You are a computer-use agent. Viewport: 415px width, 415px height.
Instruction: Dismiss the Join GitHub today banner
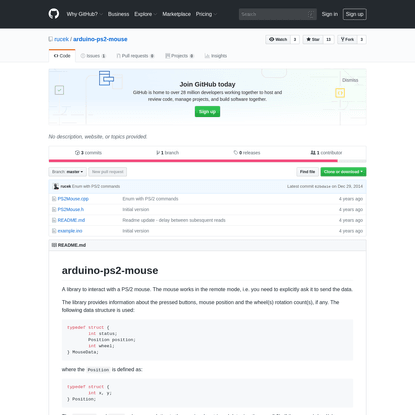click(x=350, y=80)
